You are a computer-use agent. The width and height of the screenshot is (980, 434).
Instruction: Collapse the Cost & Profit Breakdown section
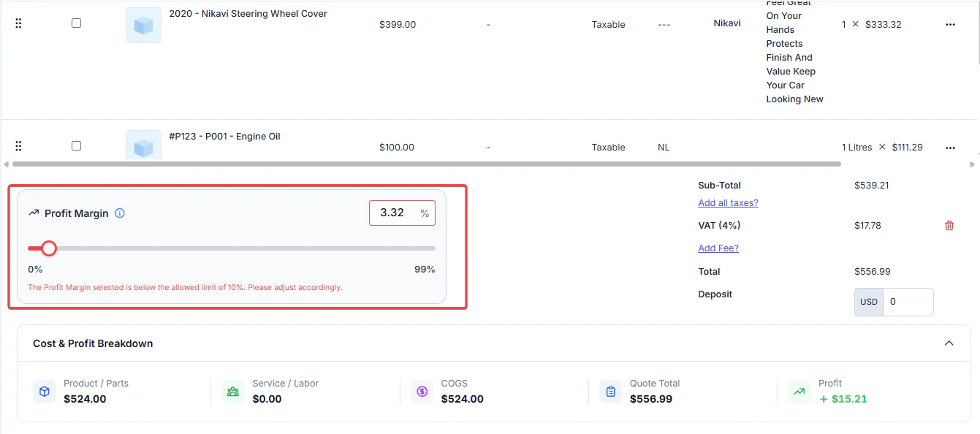point(949,343)
